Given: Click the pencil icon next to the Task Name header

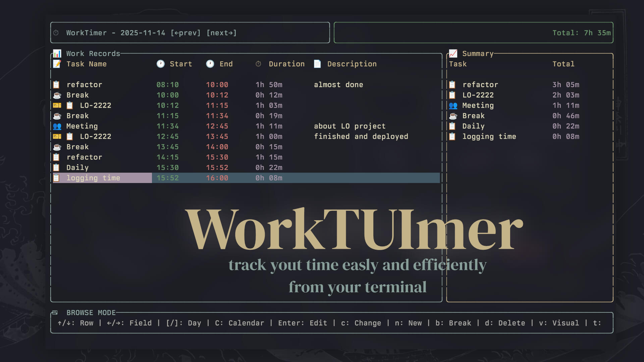Looking at the screenshot, I should point(57,64).
